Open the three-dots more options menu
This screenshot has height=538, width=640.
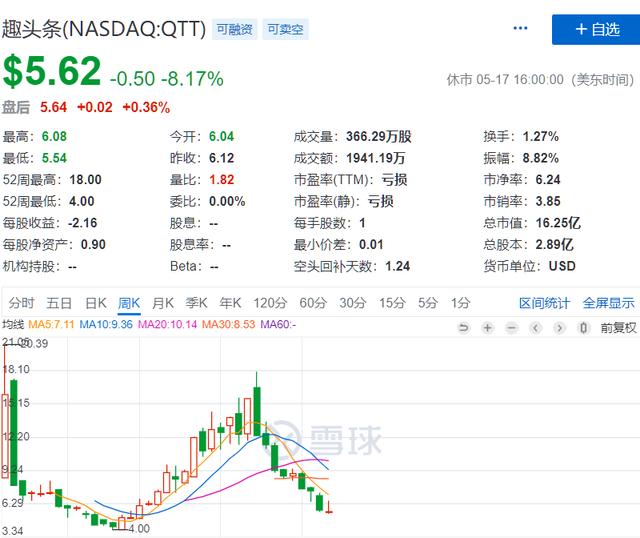[520, 28]
